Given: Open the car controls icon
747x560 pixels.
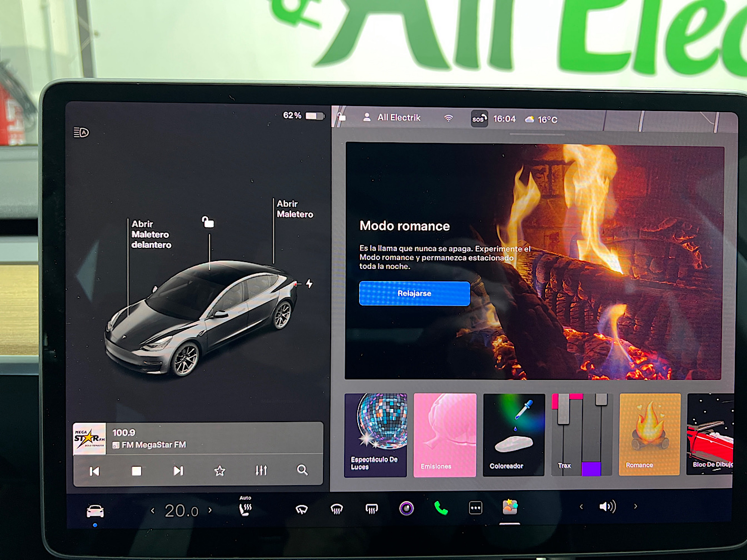Looking at the screenshot, I should click(95, 511).
